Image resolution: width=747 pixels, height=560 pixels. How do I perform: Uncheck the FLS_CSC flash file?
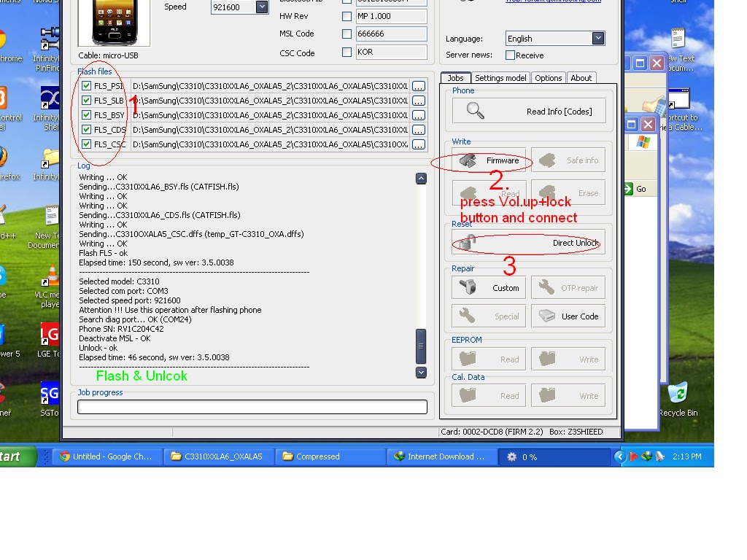coord(86,144)
